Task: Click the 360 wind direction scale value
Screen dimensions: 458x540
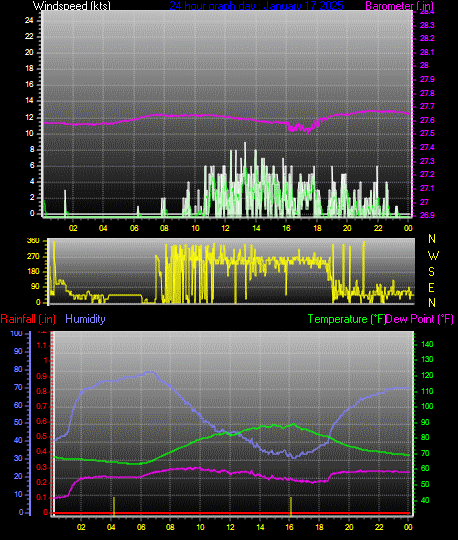Action: click(x=33, y=241)
